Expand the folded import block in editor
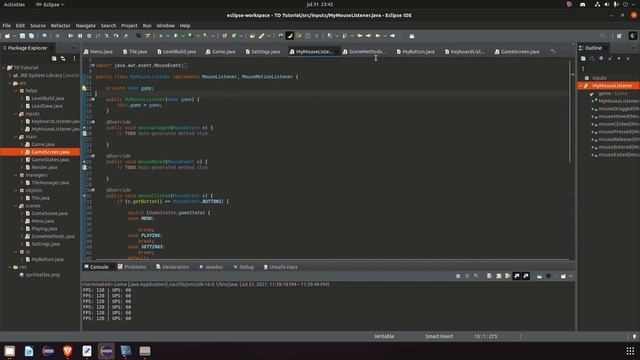This screenshot has height=360, width=640. click(93, 65)
